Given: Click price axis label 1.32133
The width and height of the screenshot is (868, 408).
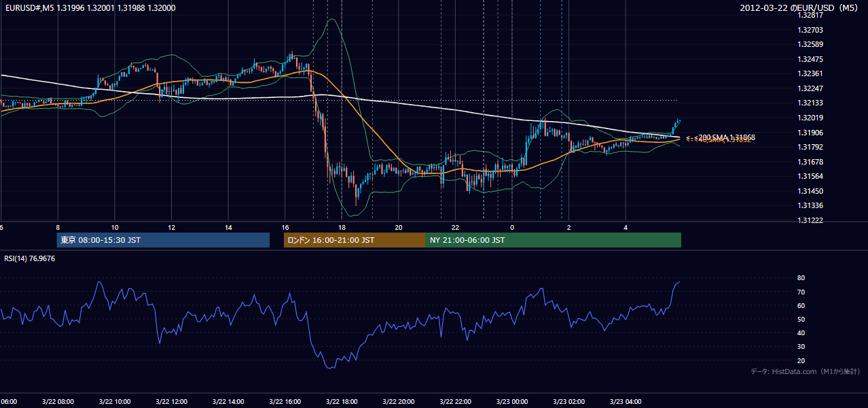Looking at the screenshot, I should tap(811, 103).
